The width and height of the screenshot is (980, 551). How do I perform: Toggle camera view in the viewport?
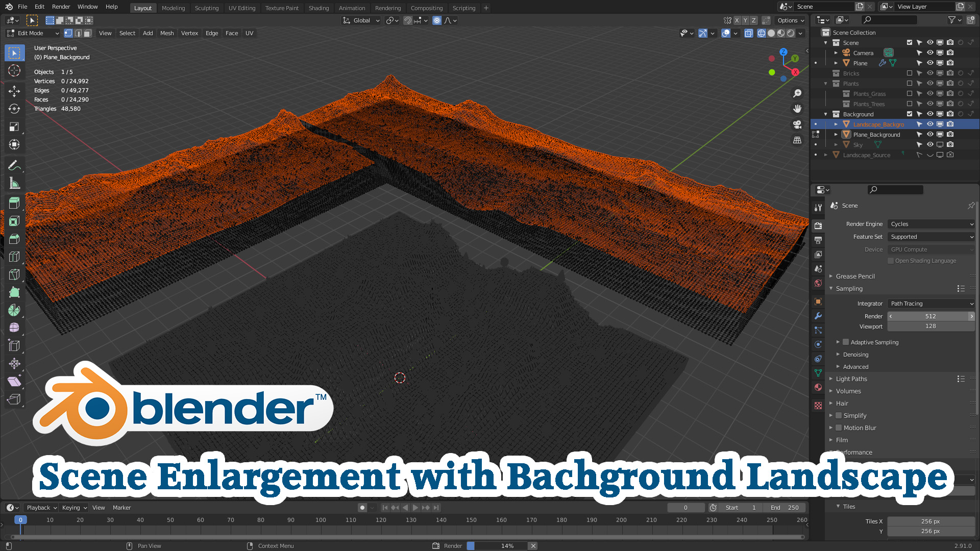tap(797, 124)
